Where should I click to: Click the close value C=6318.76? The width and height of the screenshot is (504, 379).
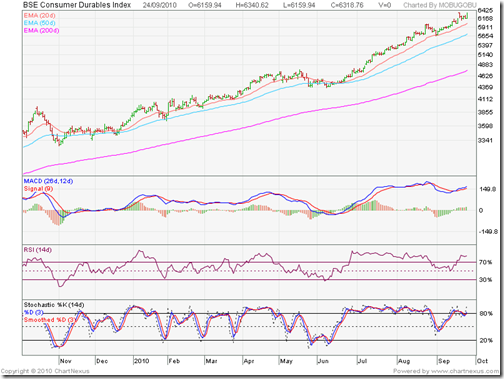[347, 5]
